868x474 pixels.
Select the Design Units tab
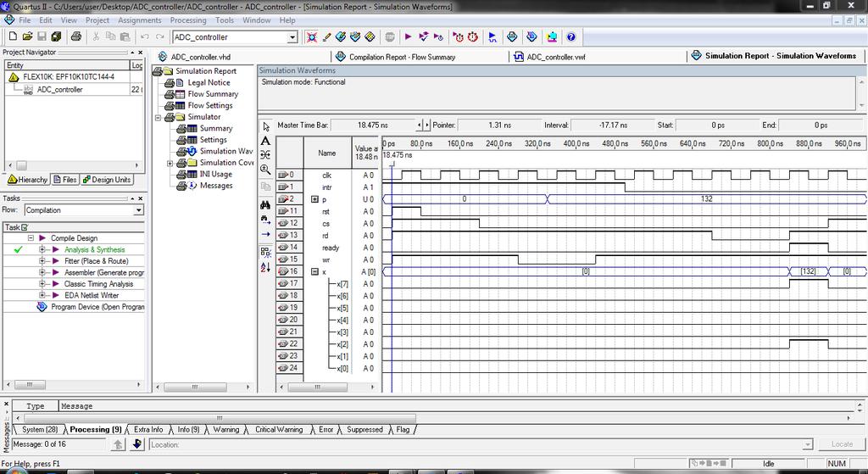coord(107,180)
